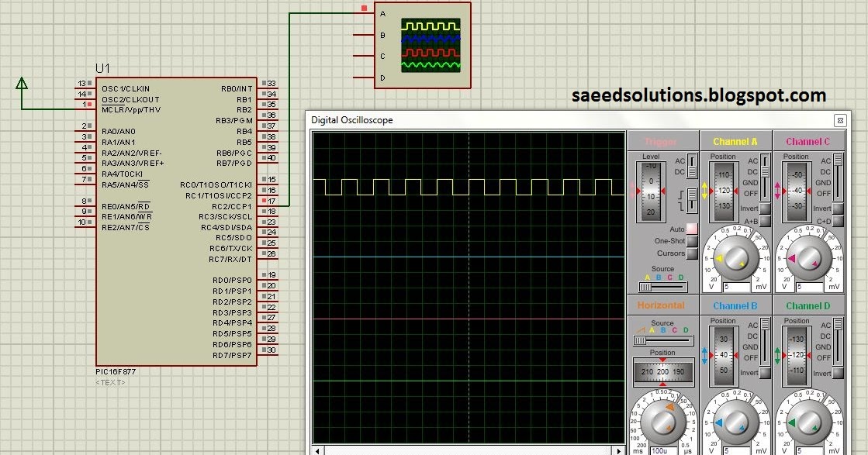Click oscilloscope terminal C on schematic
Screen dimensions: 868x455
[x=364, y=56]
